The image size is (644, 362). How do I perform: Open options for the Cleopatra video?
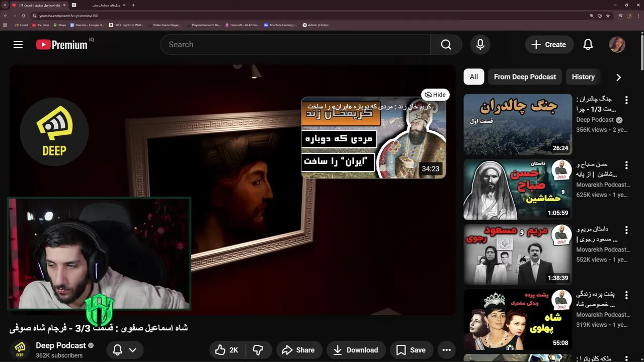[626, 359]
